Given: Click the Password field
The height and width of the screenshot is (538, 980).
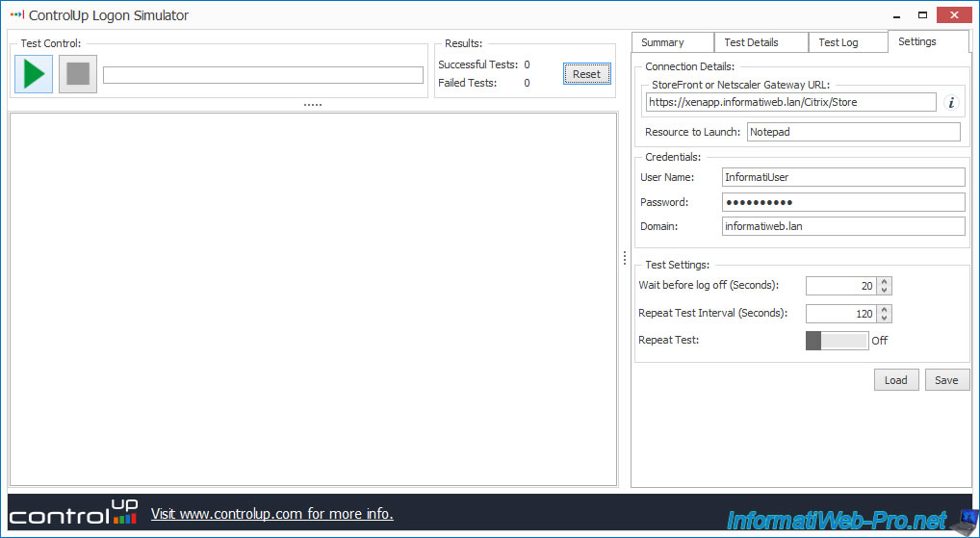Looking at the screenshot, I should (x=843, y=202).
